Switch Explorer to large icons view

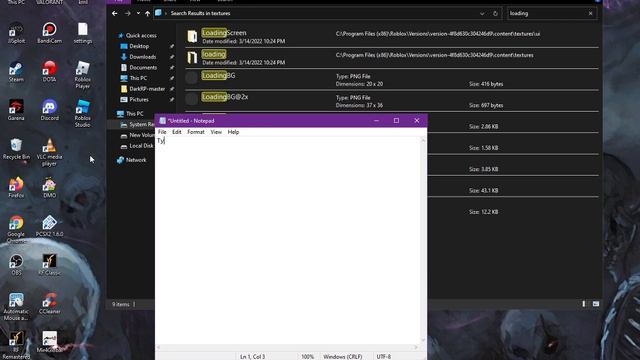[596, 304]
